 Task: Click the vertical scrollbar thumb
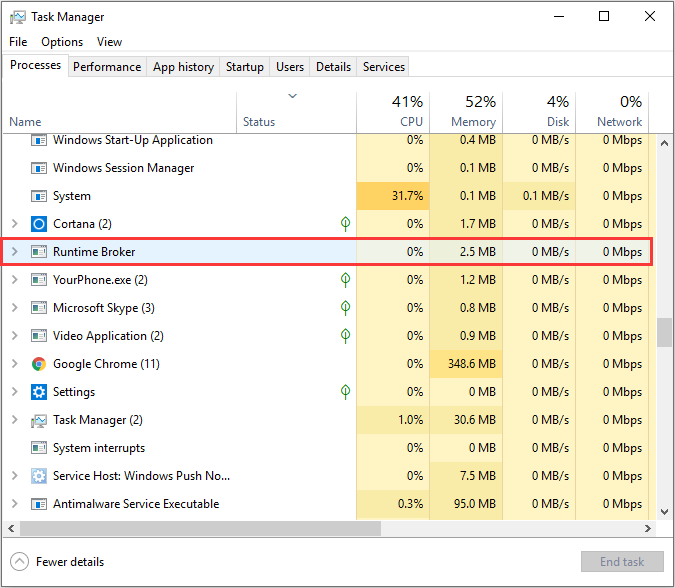click(664, 332)
